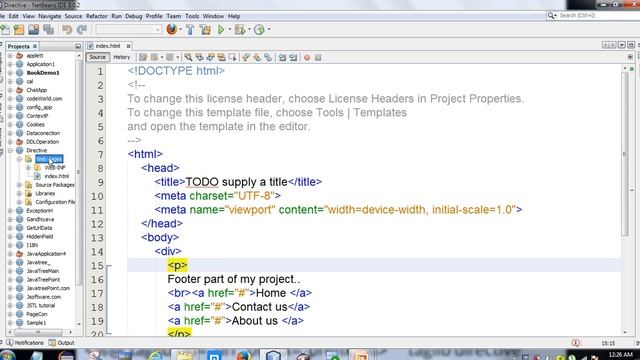The height and width of the screenshot is (360, 640).
Task: Expand the Libraries node
Action: click(19, 193)
